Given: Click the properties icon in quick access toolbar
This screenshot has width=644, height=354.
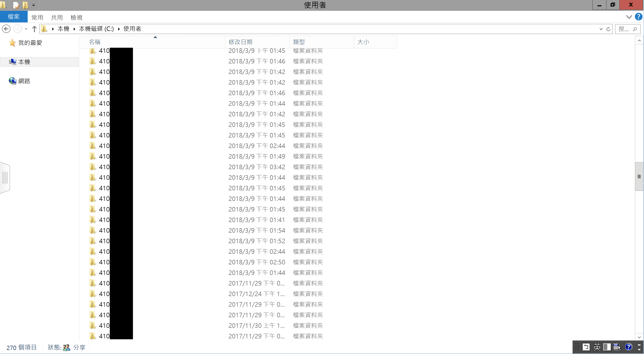Looking at the screenshot, I should tap(16, 5).
